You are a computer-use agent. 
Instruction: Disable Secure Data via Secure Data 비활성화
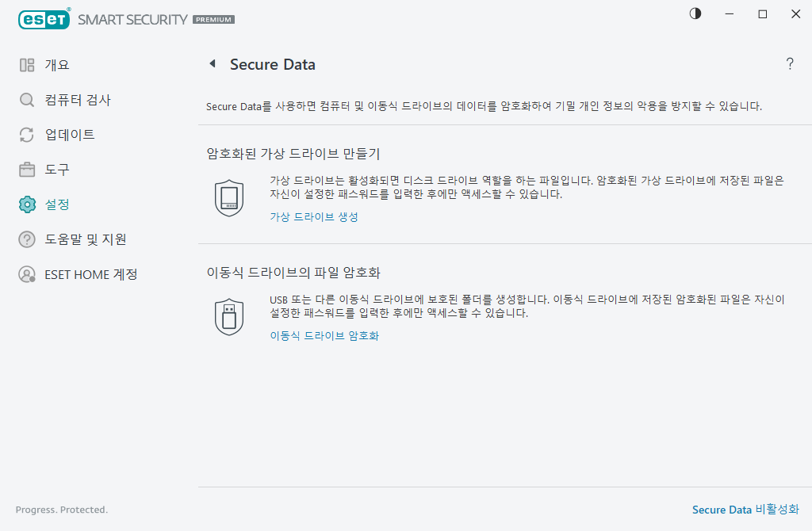(x=745, y=510)
